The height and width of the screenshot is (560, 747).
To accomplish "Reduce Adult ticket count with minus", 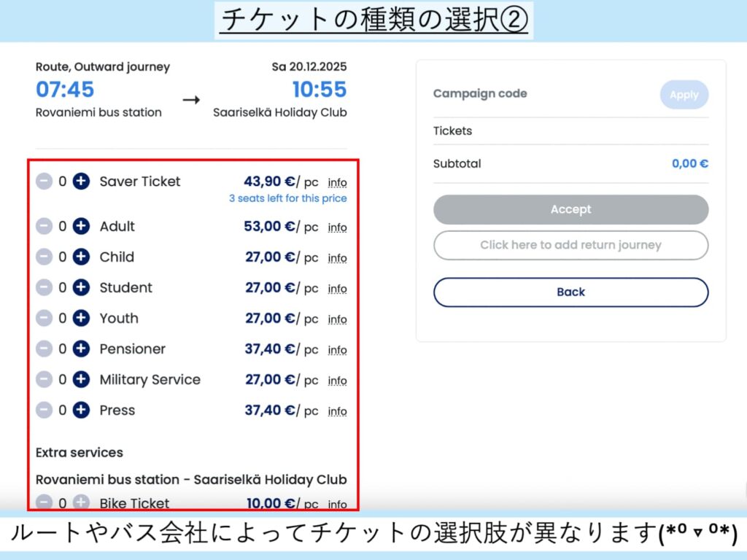I will [44, 227].
